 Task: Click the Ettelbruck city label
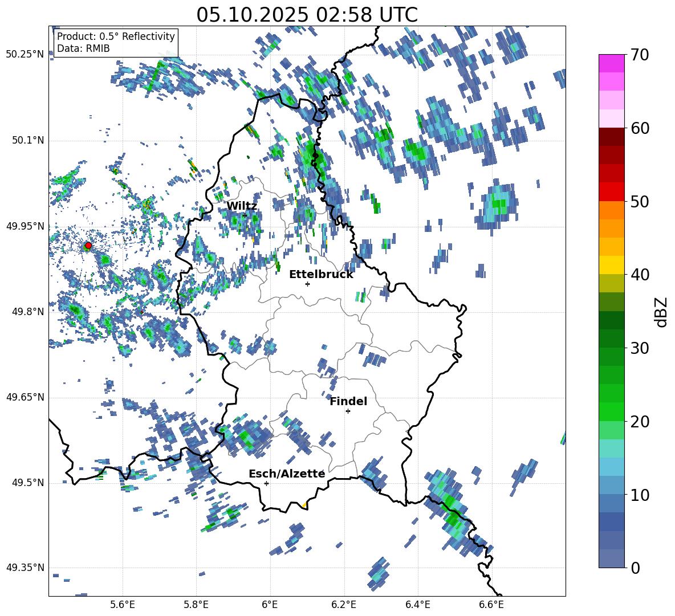pyautogui.click(x=321, y=275)
